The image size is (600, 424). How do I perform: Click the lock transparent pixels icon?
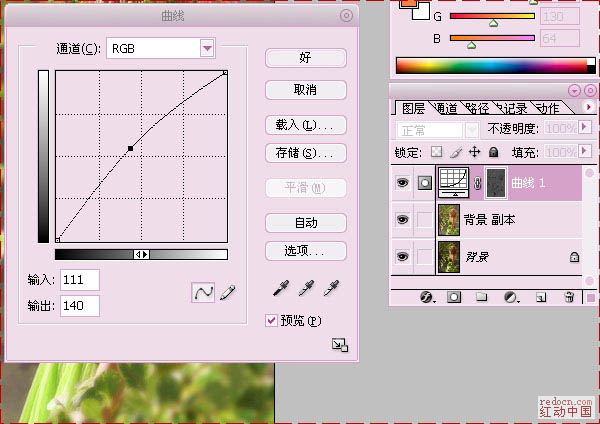(436, 152)
